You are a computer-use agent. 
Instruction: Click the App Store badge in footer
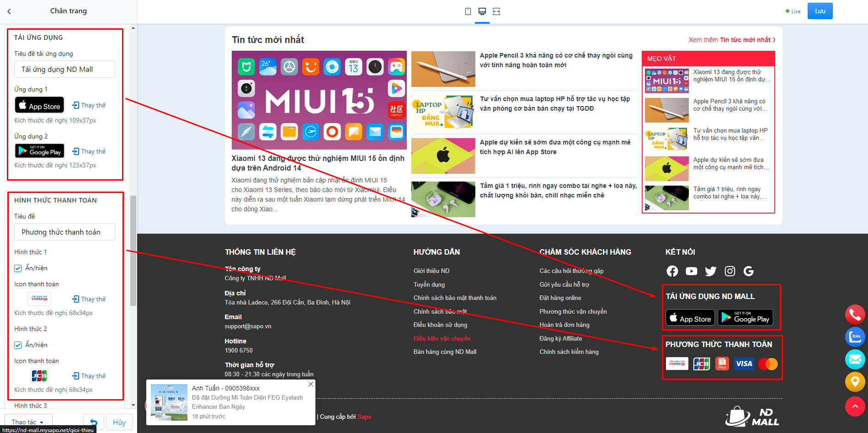tap(690, 318)
